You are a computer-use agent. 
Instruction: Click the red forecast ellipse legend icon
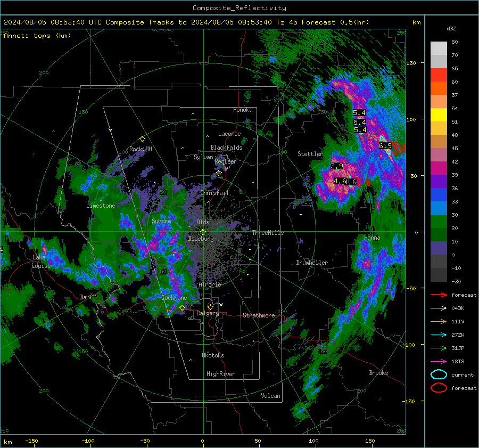point(439,388)
